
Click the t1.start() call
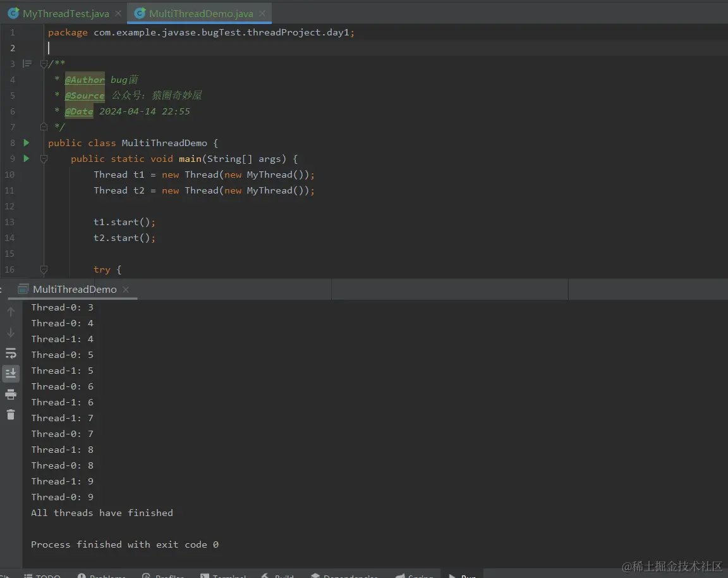tap(124, 221)
